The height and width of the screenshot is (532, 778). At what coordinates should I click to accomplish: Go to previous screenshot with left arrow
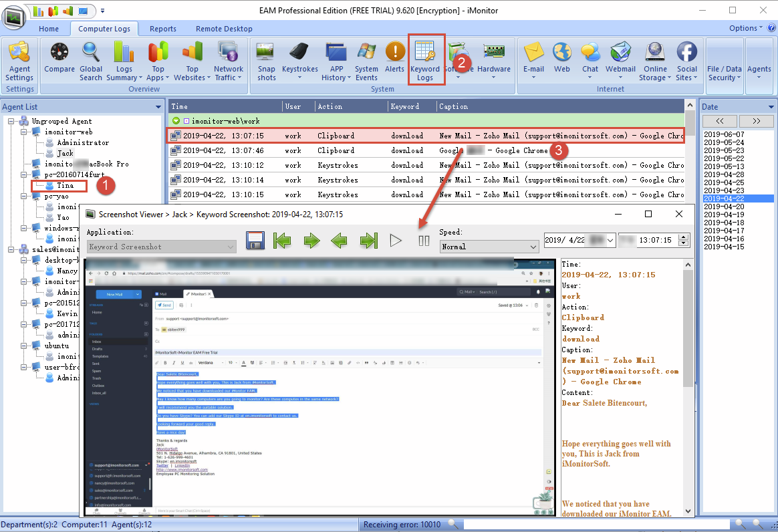click(339, 241)
